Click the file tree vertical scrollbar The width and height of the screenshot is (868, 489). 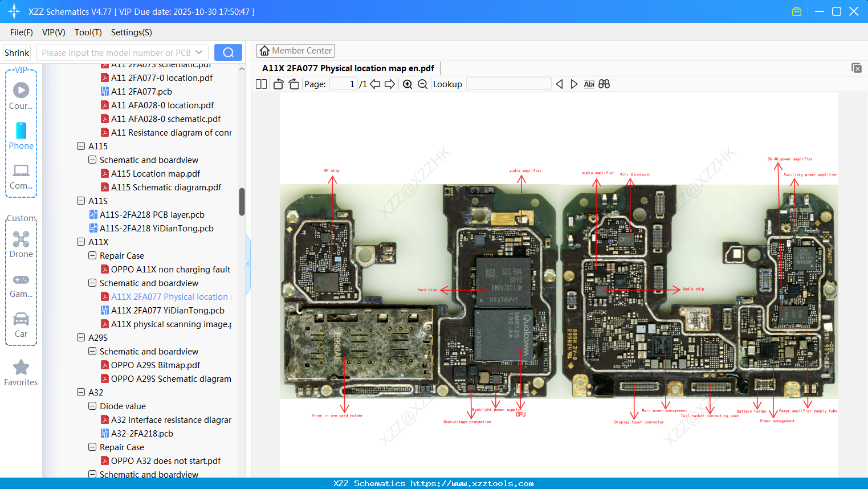[242, 202]
